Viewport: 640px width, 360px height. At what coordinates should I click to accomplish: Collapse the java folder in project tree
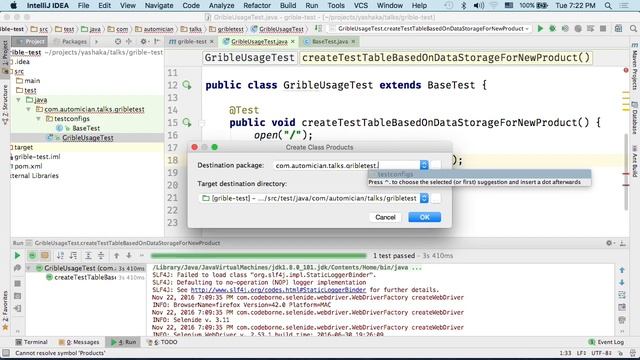[18, 100]
